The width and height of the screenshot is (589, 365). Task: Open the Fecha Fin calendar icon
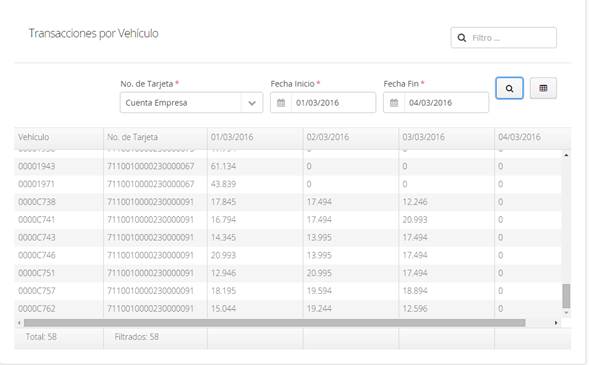[394, 103]
